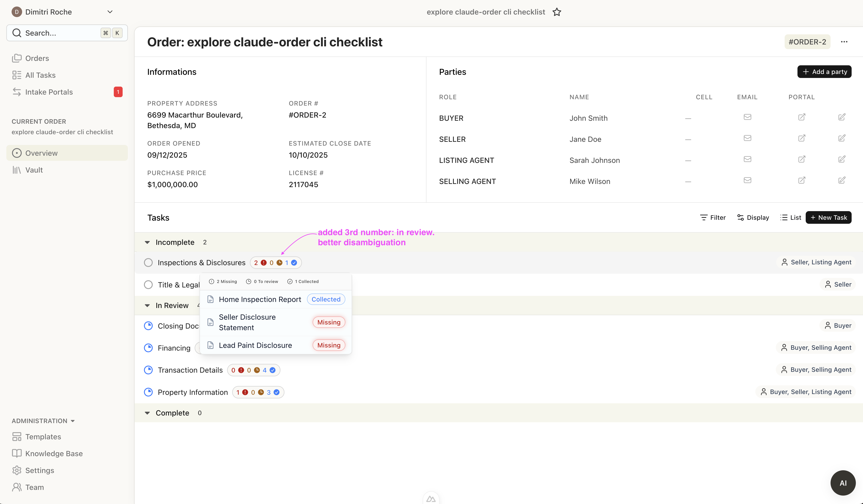The height and width of the screenshot is (504, 863).
Task: Open the AI assistant bubble
Action: point(843,483)
